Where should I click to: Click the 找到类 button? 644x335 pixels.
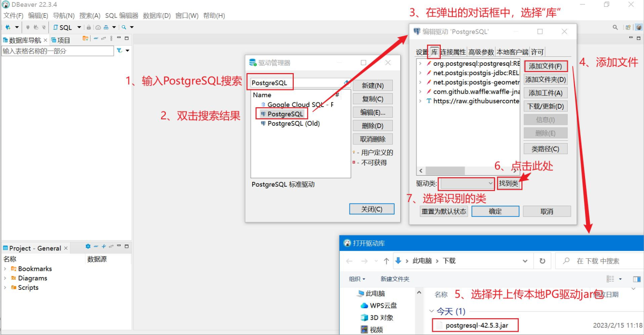coord(509,183)
